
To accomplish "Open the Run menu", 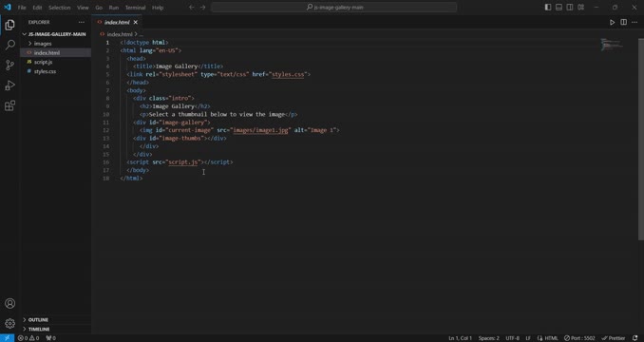I will pyautogui.click(x=114, y=8).
